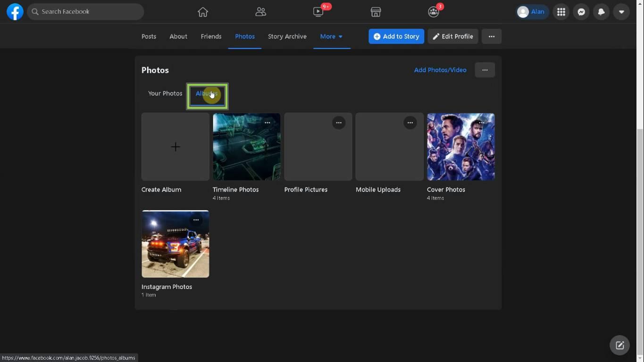The image size is (644, 362).
Task: Select the Photos profile tab
Action: [x=245, y=36]
